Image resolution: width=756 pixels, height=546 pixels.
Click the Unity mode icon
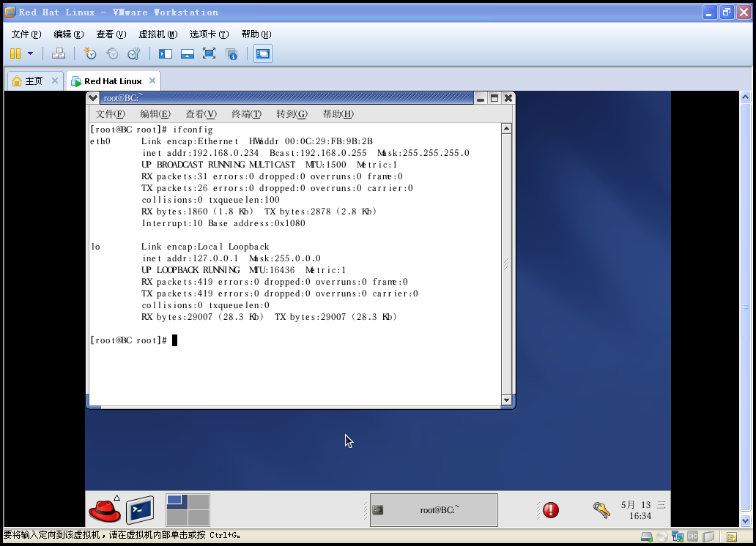[231, 53]
